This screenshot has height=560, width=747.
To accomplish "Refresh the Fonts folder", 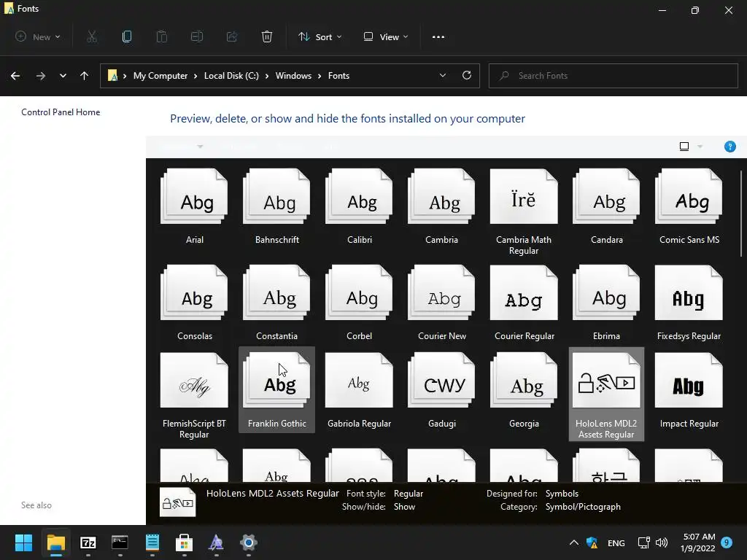I will pos(467,75).
